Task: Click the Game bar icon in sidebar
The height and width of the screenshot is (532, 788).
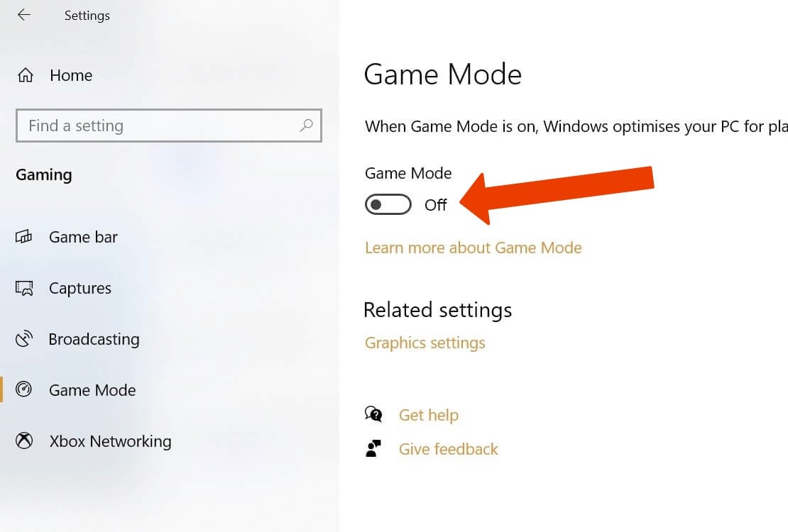Action: [x=24, y=237]
